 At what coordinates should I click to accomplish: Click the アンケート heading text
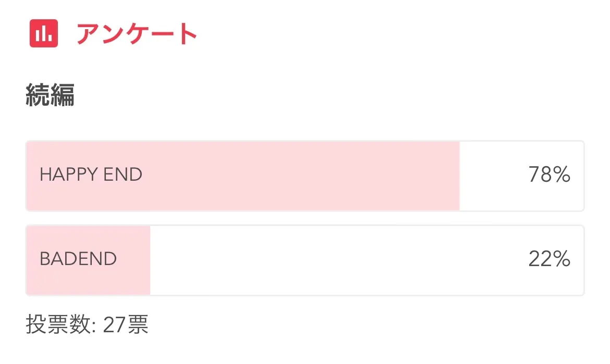pos(137,34)
